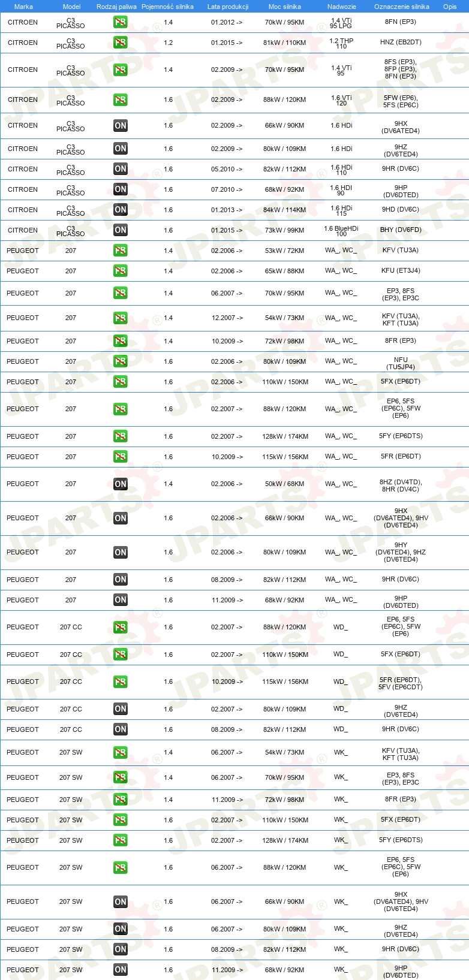Click the Model column header

point(71,7)
